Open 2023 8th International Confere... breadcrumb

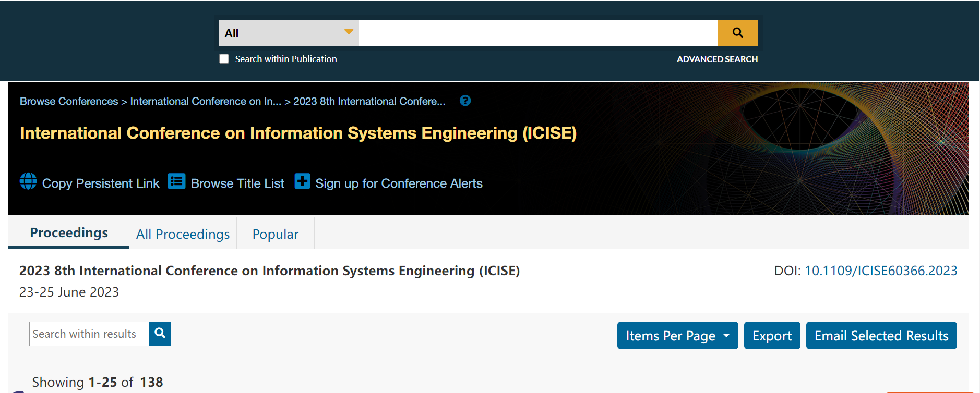(369, 101)
